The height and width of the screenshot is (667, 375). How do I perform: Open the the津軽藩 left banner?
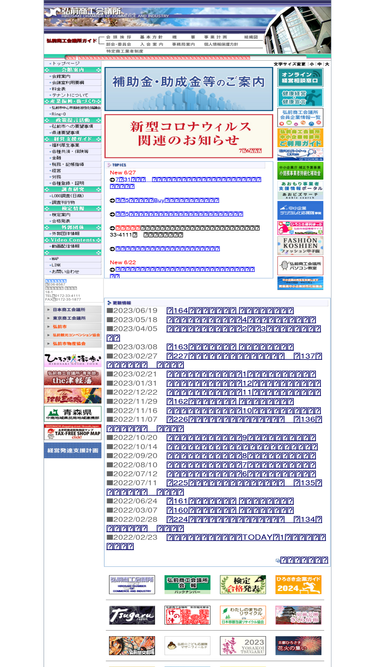73,377
